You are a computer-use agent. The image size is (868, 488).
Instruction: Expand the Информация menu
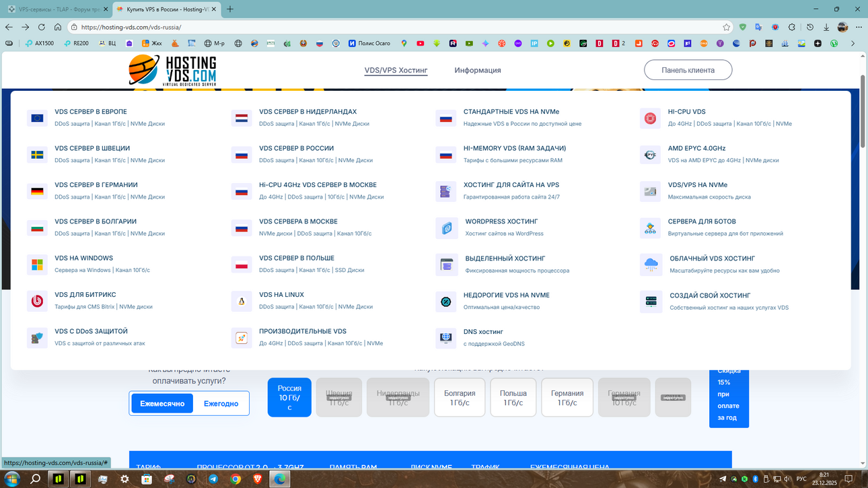click(478, 70)
